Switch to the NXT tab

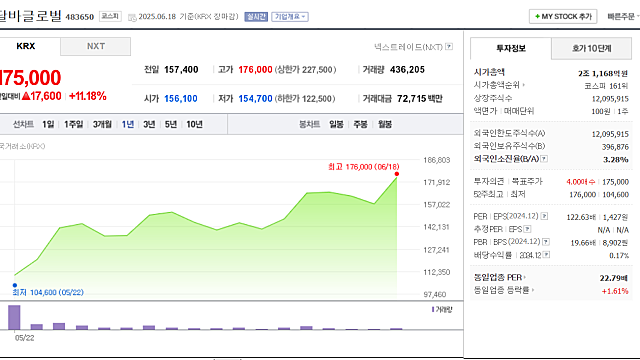point(96,47)
